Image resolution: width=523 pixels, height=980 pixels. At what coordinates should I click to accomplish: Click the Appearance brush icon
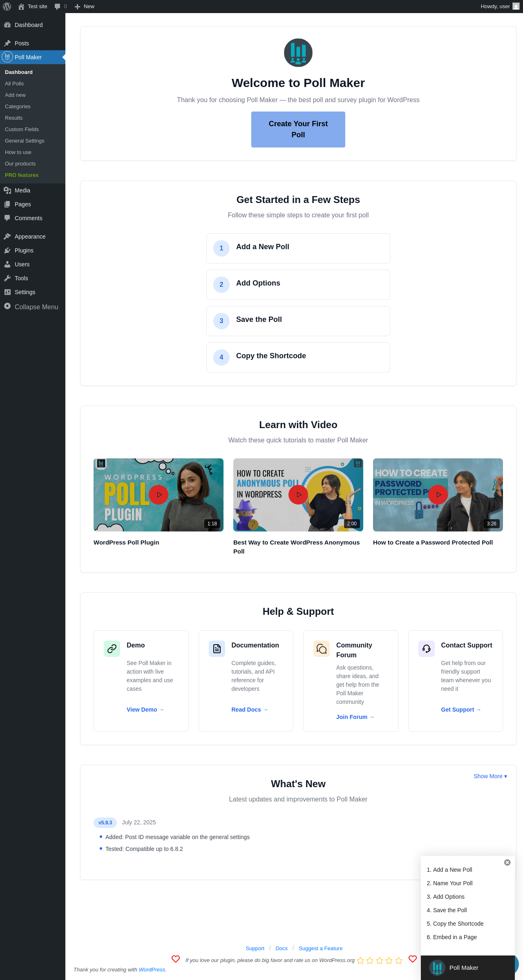pyautogui.click(x=7, y=237)
